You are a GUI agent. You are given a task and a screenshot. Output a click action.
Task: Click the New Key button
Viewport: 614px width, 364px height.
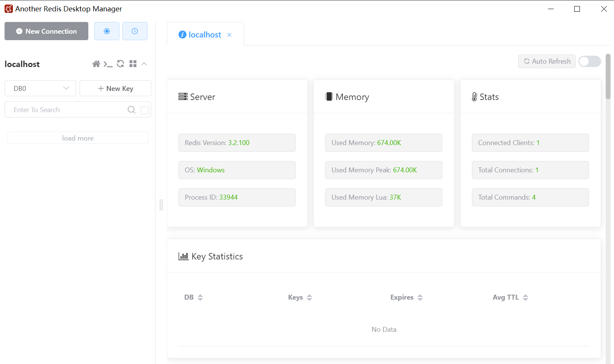pyautogui.click(x=115, y=88)
